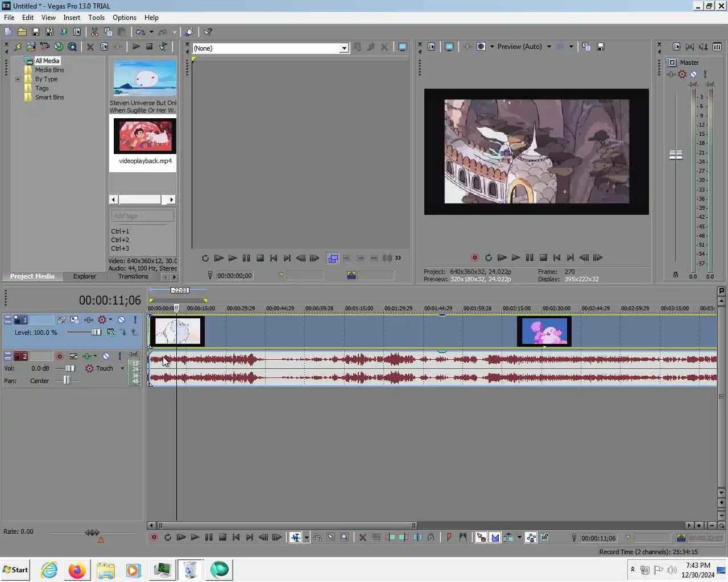Click Pause in the Trimmer transport
Image resolution: width=728 pixels, height=582 pixels.
point(246,258)
